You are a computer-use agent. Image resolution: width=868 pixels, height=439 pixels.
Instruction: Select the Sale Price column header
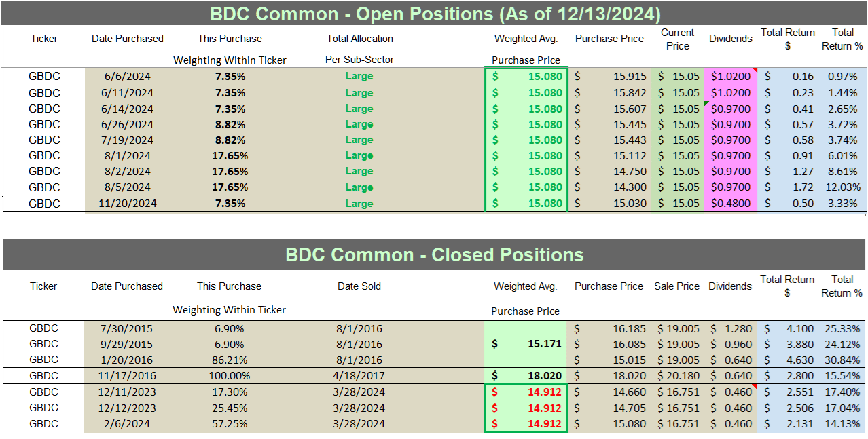pos(678,286)
